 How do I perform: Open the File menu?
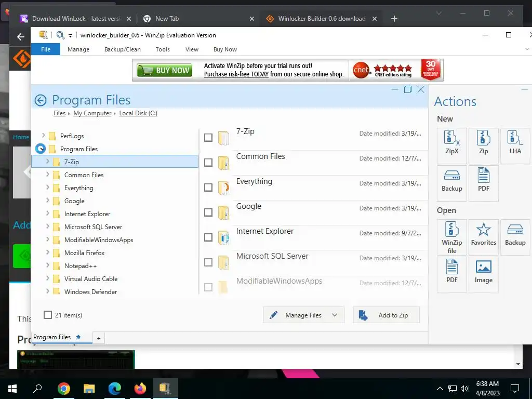point(46,49)
